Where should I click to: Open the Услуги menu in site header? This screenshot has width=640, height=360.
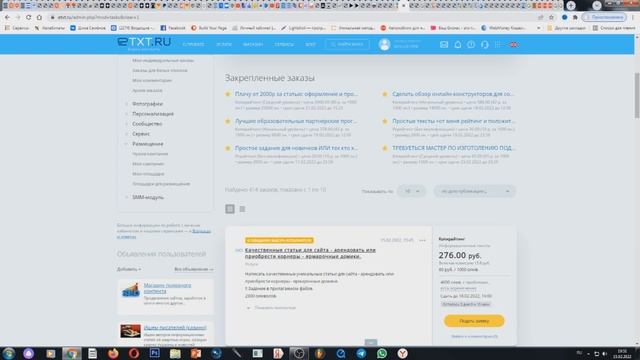pyautogui.click(x=224, y=44)
